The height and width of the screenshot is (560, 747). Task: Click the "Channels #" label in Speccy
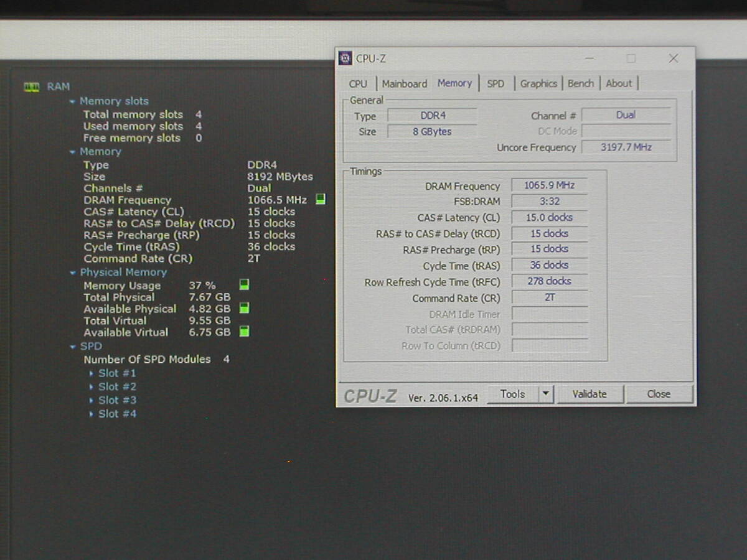pyautogui.click(x=113, y=189)
